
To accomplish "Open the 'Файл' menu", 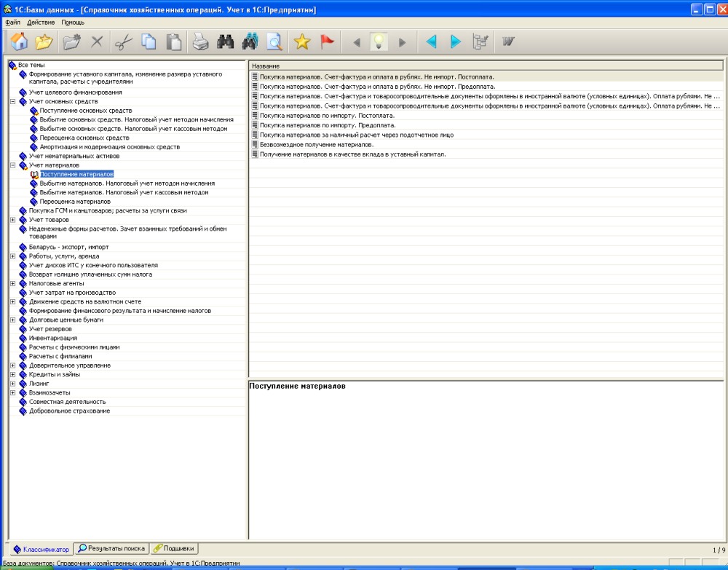I will (x=12, y=23).
